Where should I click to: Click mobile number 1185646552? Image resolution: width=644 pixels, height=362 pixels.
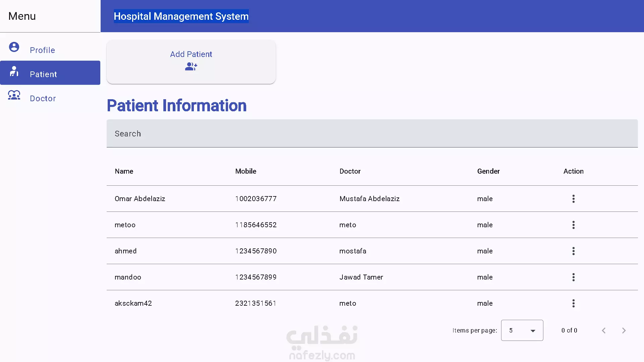tap(256, 225)
